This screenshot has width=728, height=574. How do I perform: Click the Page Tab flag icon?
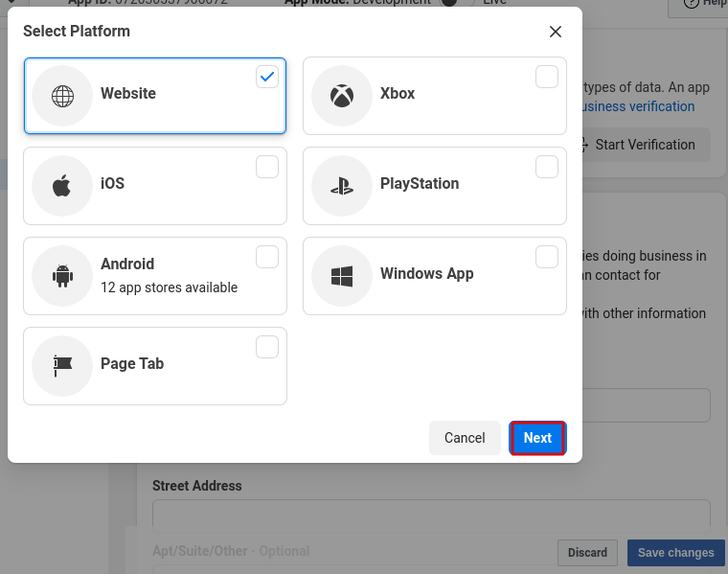tap(62, 366)
